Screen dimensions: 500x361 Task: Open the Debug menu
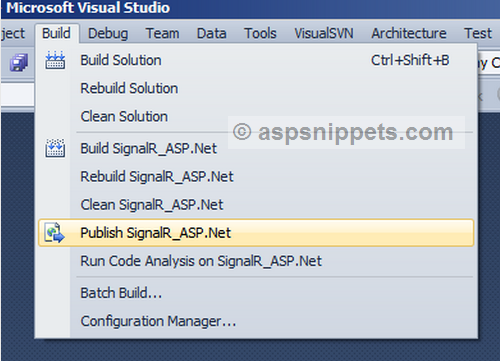108,33
